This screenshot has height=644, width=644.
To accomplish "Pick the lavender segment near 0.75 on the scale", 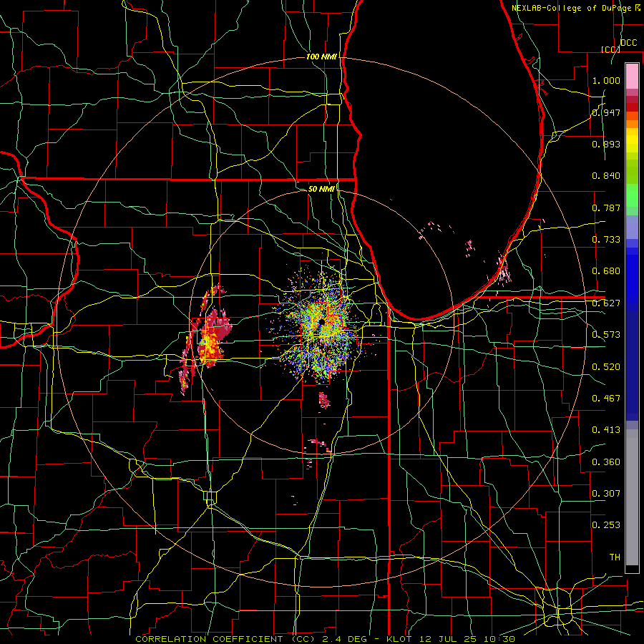I will pyautogui.click(x=632, y=227).
